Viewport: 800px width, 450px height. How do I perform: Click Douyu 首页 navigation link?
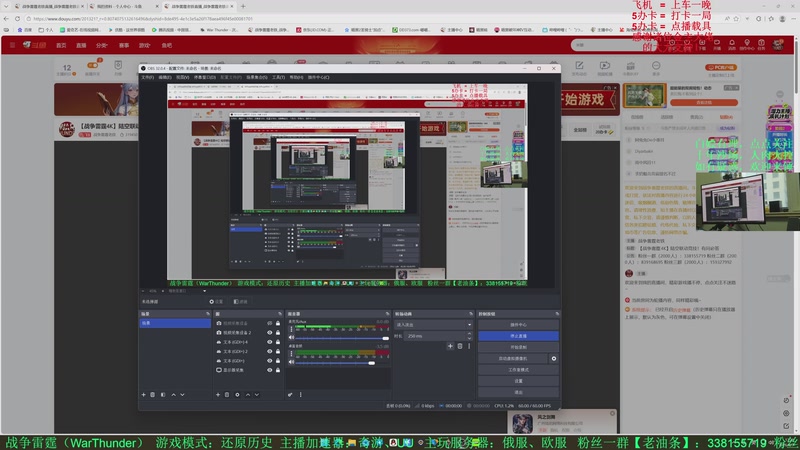click(61, 45)
